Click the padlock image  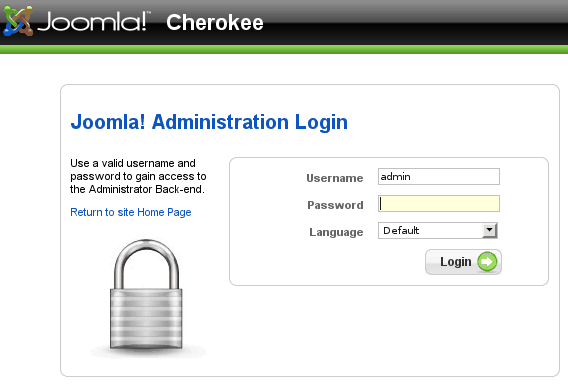pyautogui.click(x=146, y=294)
